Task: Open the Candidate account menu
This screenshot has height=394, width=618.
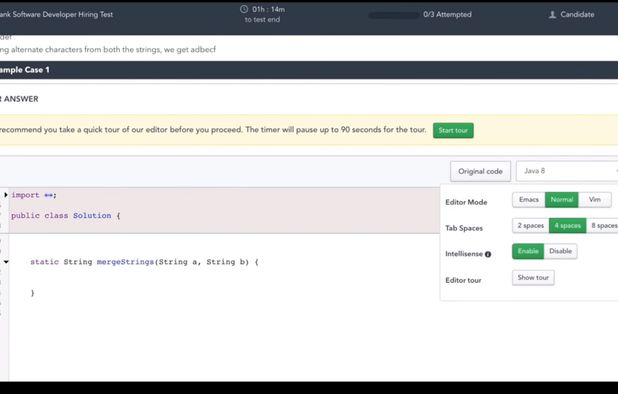Action: (571, 15)
